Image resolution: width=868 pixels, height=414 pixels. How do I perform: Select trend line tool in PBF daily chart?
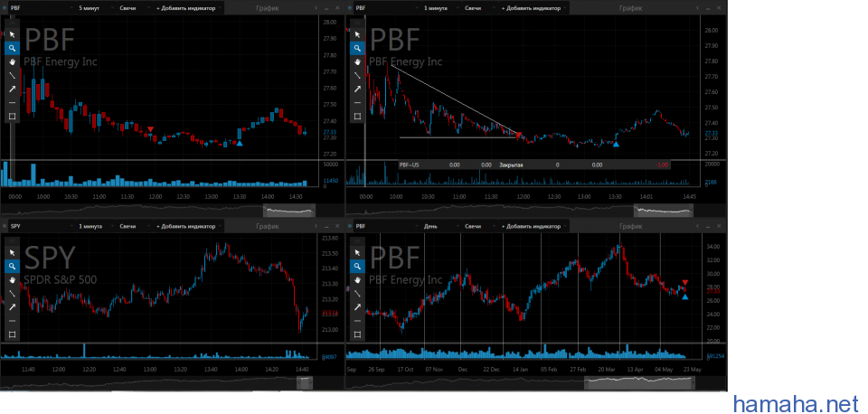point(357,294)
